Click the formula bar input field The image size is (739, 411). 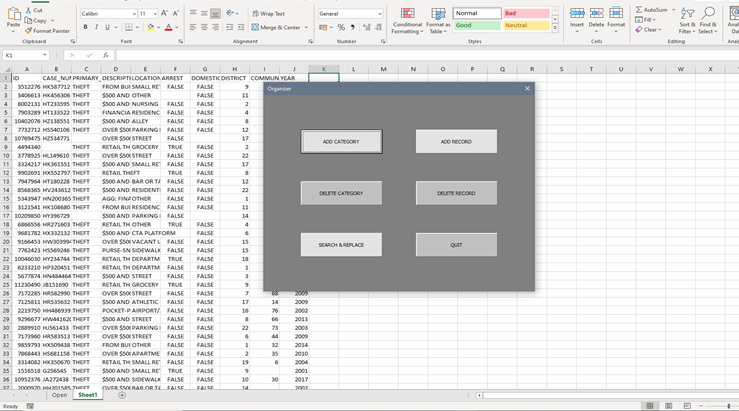coord(400,55)
